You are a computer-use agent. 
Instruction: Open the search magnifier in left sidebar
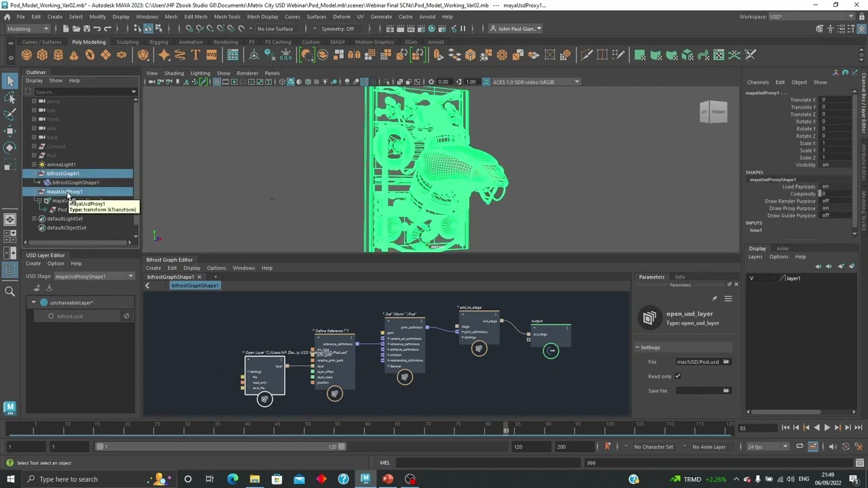[9, 291]
